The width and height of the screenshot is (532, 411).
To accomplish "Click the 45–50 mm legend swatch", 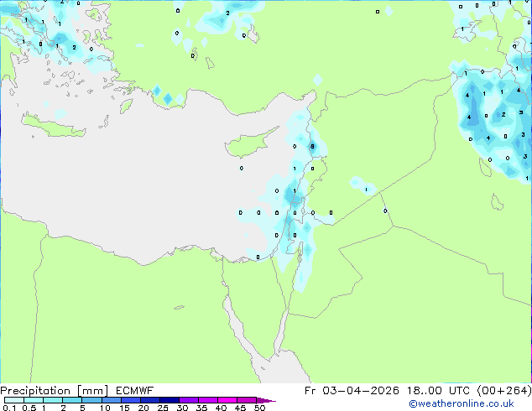I will click(247, 400).
